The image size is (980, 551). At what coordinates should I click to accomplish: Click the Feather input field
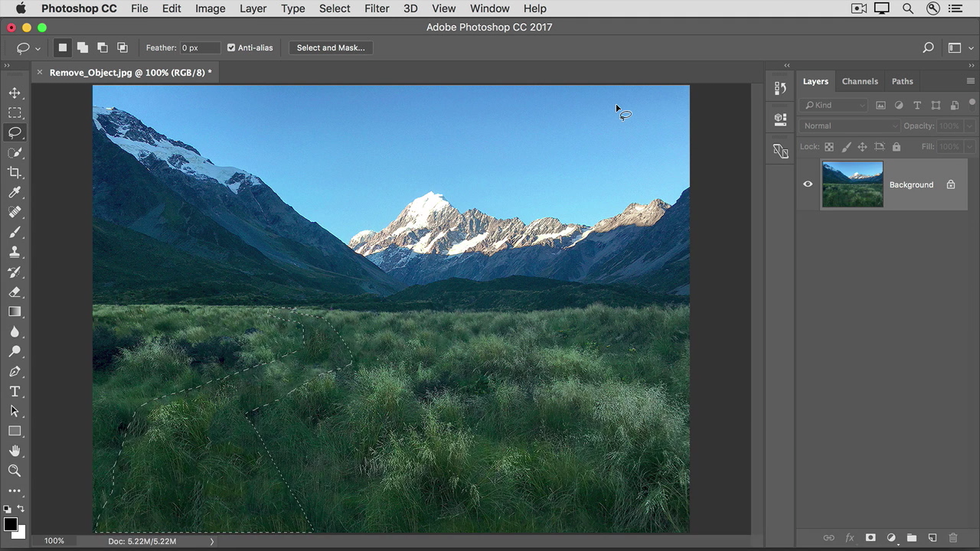200,47
